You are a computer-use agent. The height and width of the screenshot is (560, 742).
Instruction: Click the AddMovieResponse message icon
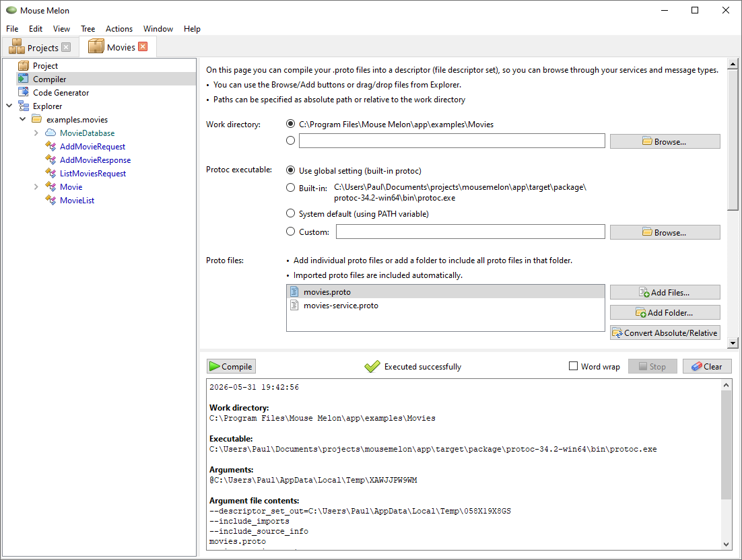click(x=50, y=160)
